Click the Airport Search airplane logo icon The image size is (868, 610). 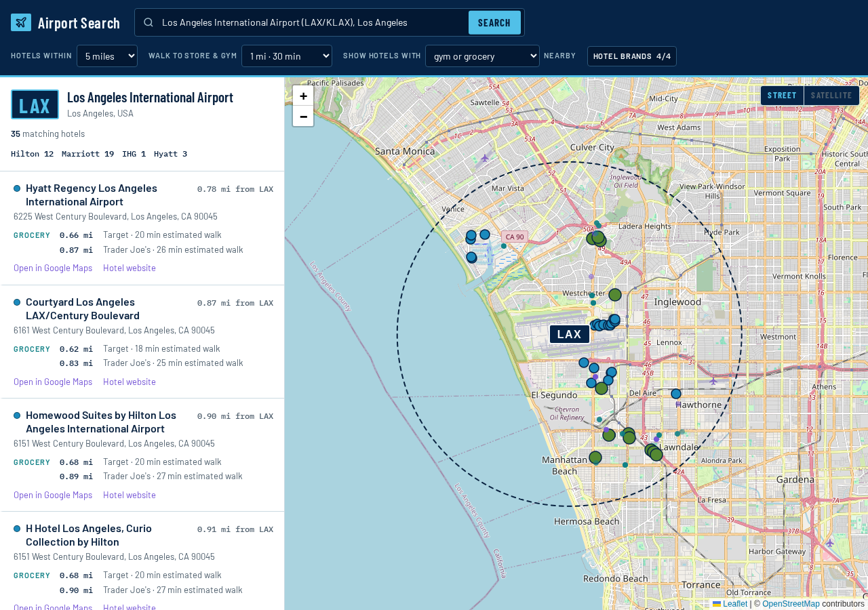[x=21, y=22]
